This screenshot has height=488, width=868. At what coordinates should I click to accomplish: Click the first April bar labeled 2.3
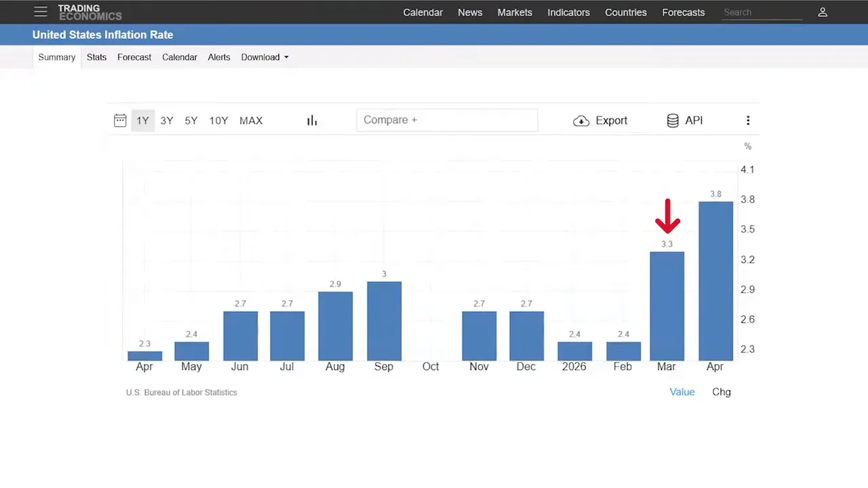144,356
